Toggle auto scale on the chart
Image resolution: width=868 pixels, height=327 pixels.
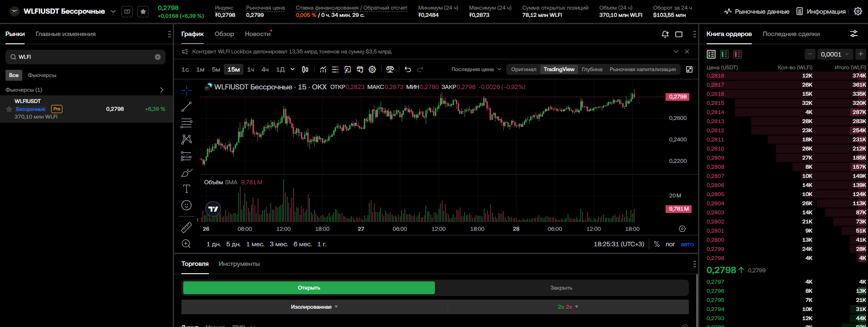point(687,244)
